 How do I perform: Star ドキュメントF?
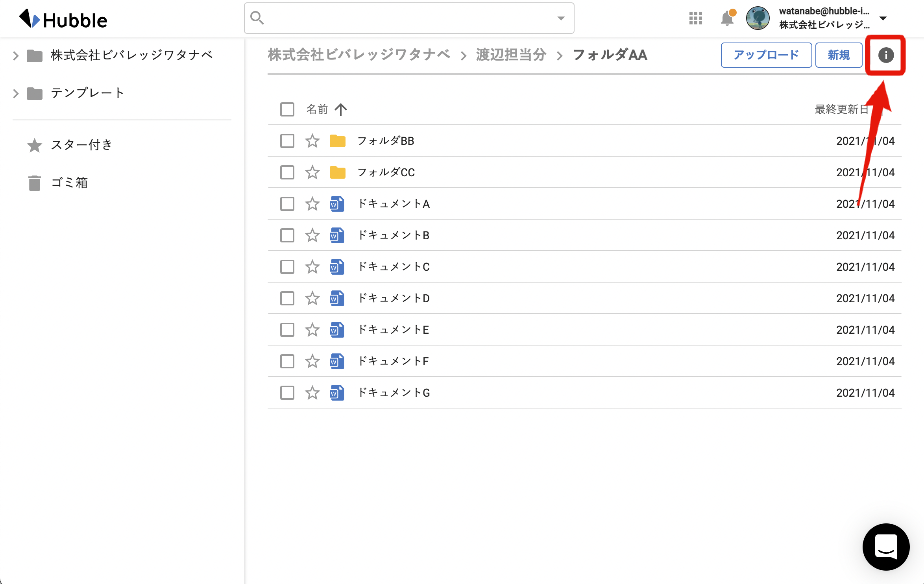312,361
